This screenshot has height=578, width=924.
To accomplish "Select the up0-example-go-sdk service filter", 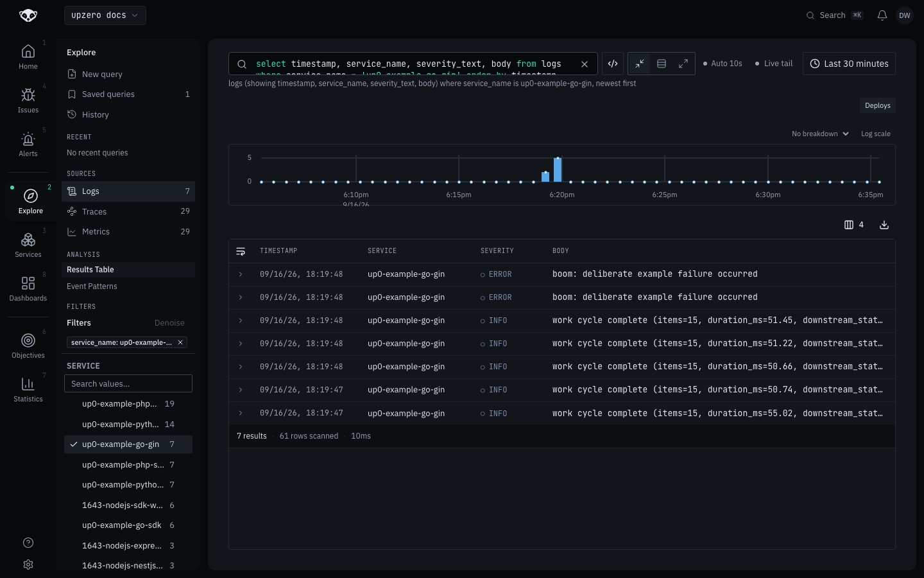I will coord(128,525).
